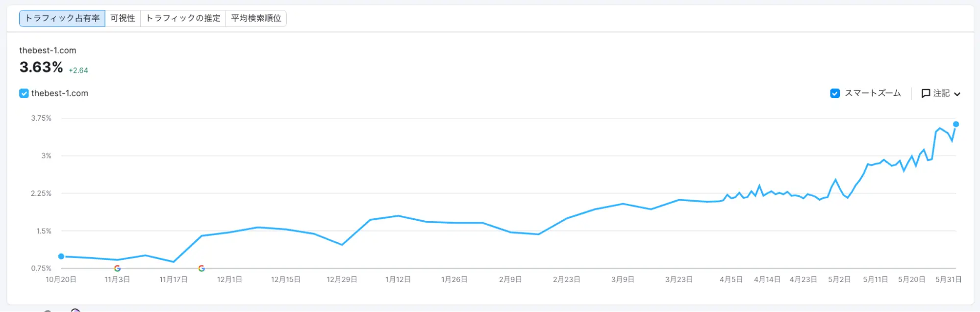Click the thebest-1.com legend label

[60, 93]
